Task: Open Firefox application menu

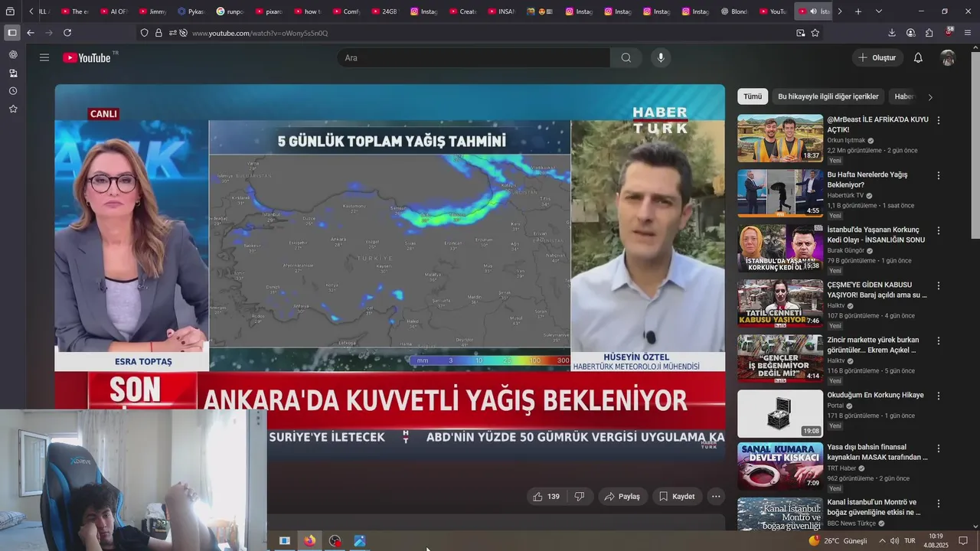Action: (x=968, y=33)
